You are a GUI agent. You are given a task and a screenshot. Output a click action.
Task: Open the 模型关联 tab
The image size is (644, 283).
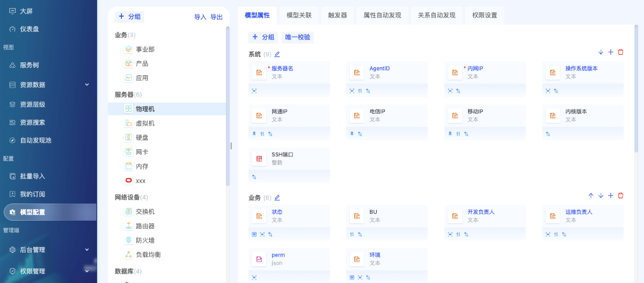pos(299,16)
